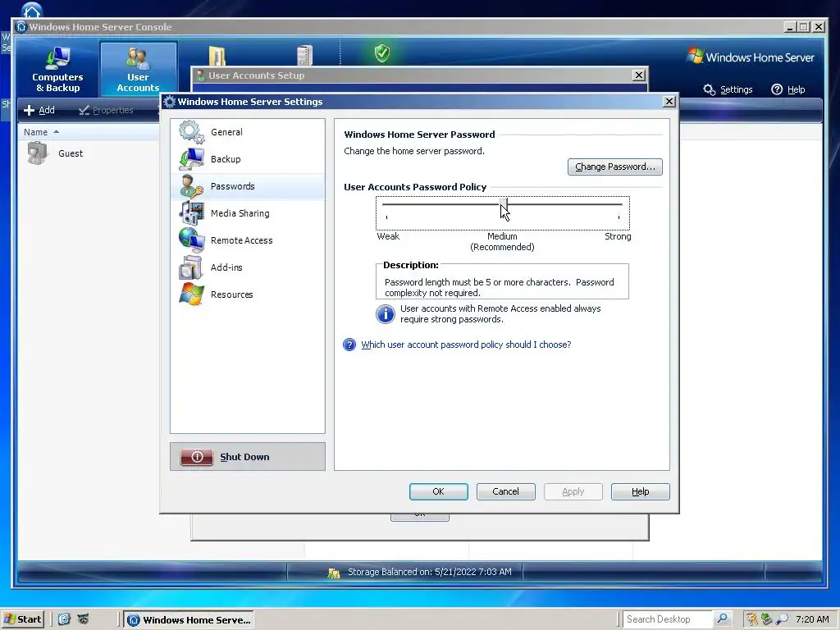840x630 pixels.
Task: Open Help in the console header
Action: (796, 89)
